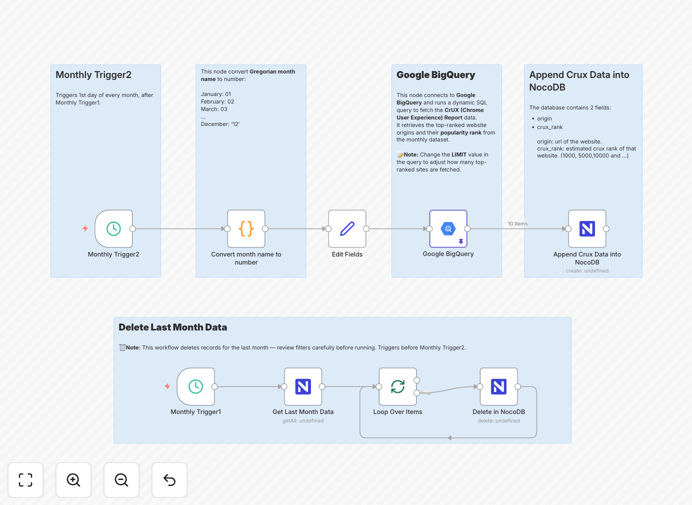Click the 'December: "12"' line in note
This screenshot has height=505, width=692.
pos(220,124)
